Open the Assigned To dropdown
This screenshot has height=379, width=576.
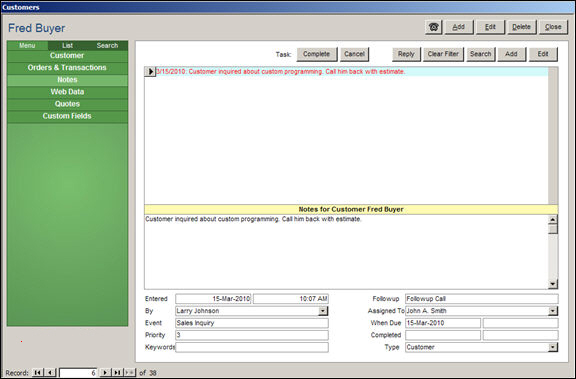[553, 311]
